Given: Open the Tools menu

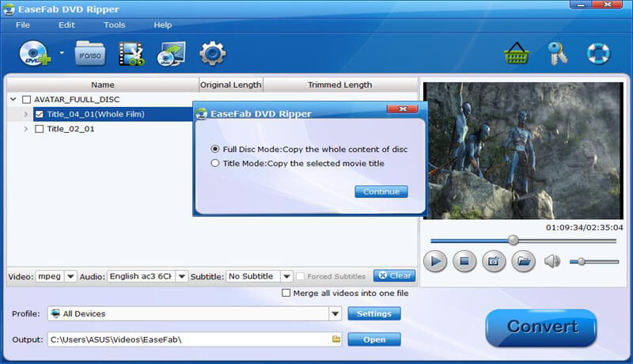Looking at the screenshot, I should (x=114, y=25).
